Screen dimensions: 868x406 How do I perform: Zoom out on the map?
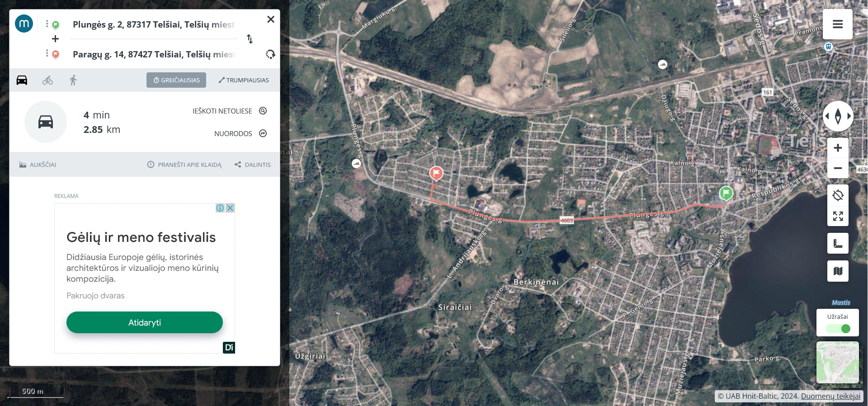click(x=837, y=168)
